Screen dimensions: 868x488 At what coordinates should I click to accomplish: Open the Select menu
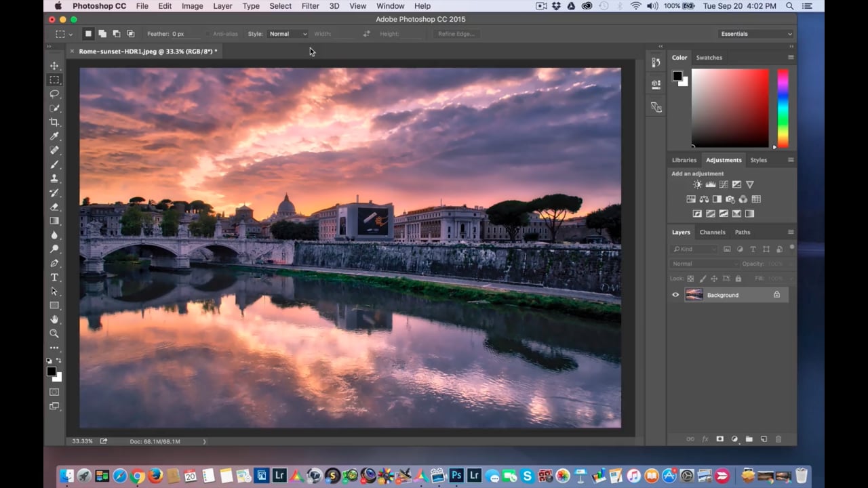pyautogui.click(x=280, y=6)
